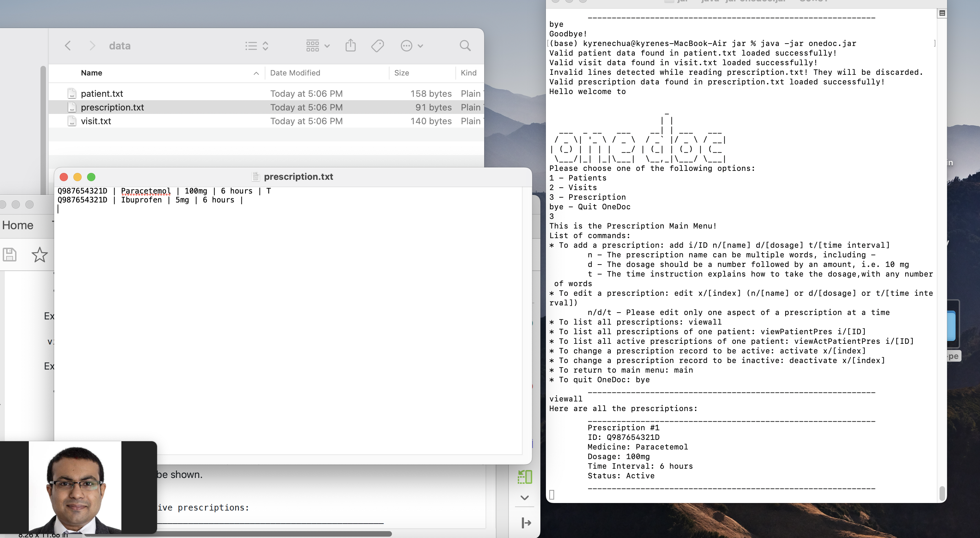Open the Finder search magnifier
980x538 pixels.
coord(465,46)
